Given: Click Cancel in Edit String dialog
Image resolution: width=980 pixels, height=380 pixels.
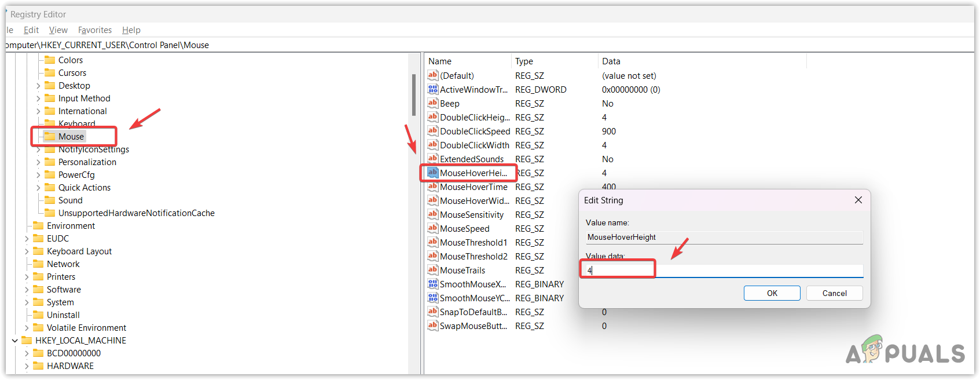Looking at the screenshot, I should pyautogui.click(x=835, y=293).
